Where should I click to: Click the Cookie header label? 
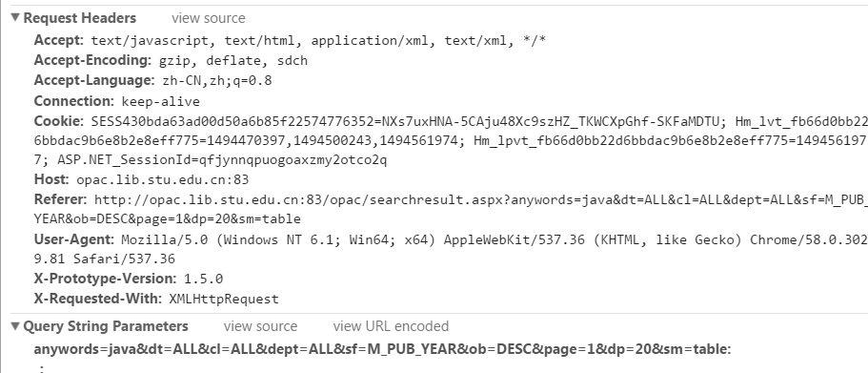point(59,121)
